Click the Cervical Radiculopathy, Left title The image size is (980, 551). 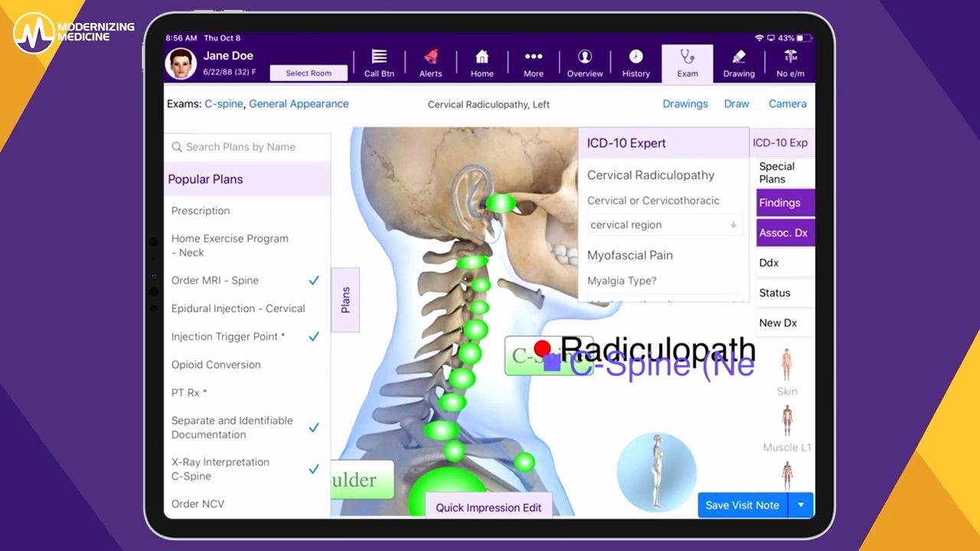pyautogui.click(x=488, y=104)
